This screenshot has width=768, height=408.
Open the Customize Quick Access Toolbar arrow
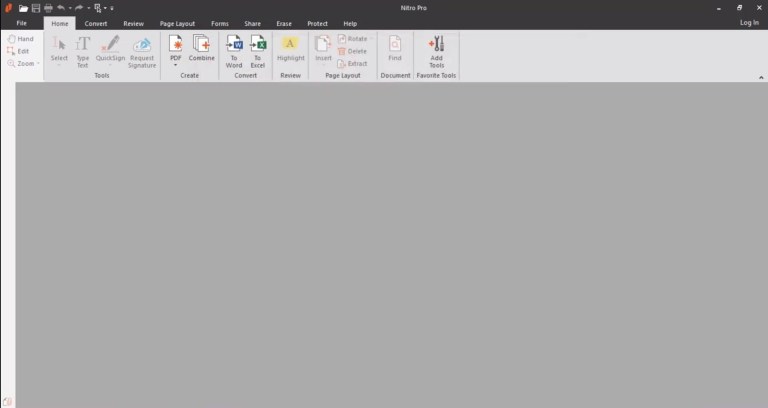tap(112, 8)
